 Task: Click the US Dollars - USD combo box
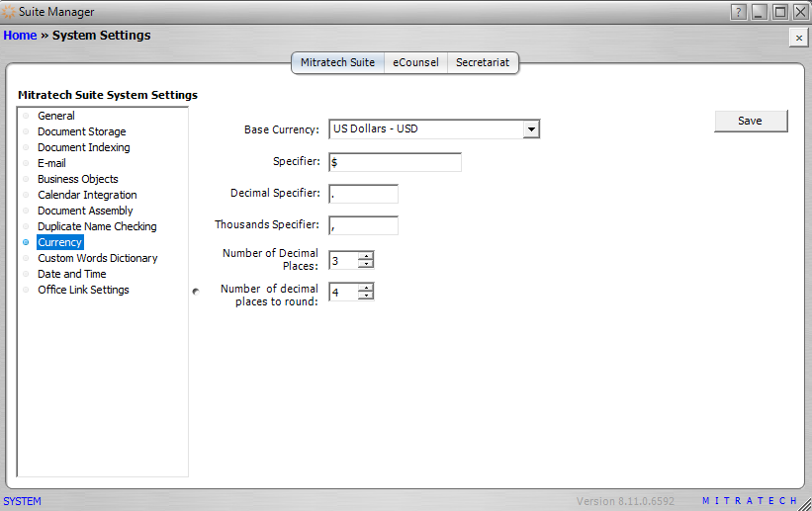point(434,128)
